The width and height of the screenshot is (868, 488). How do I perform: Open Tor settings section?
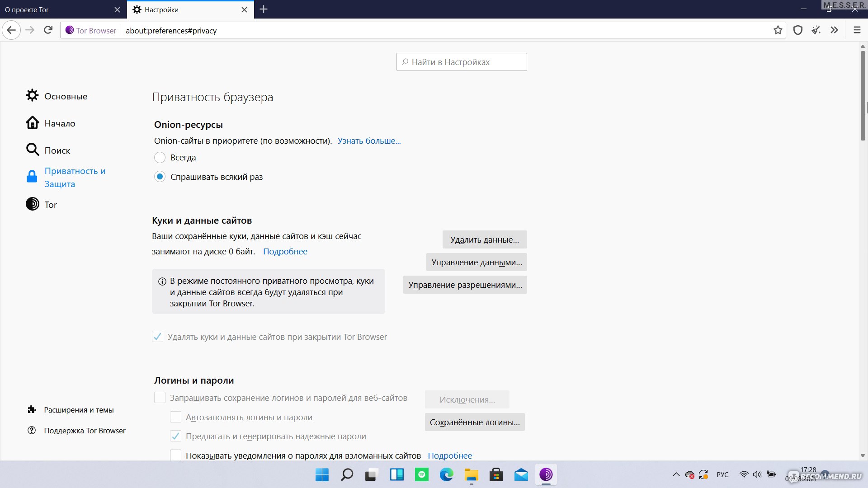[x=51, y=204]
